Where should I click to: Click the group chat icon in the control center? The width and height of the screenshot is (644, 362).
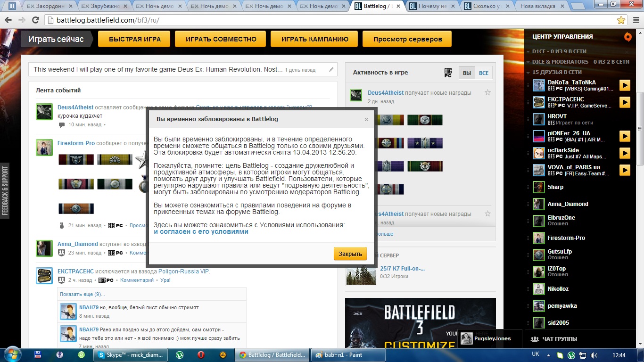[535, 339]
